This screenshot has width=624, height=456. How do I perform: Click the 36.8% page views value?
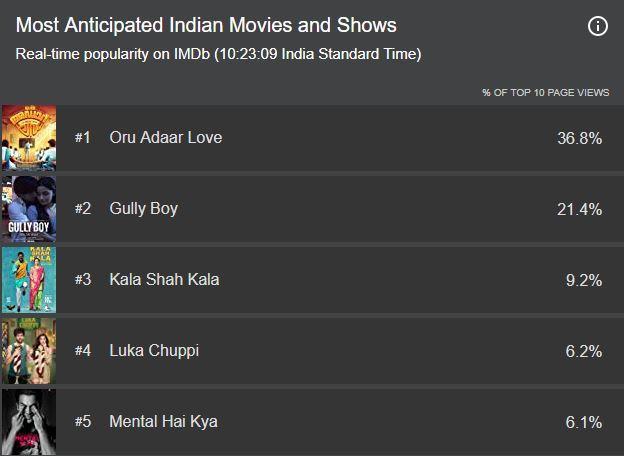coord(579,138)
